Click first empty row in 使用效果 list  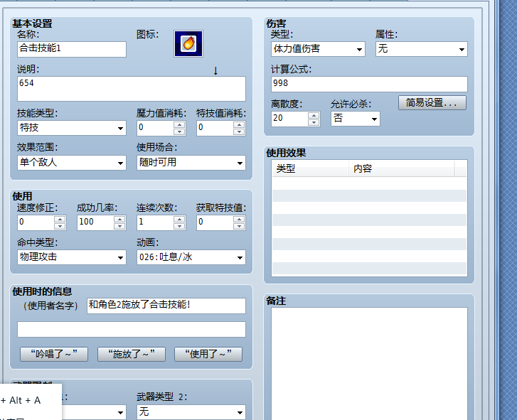[369, 183]
